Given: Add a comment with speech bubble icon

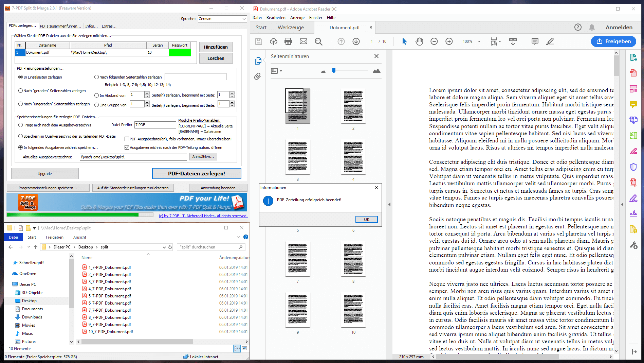Looking at the screenshot, I should tap(535, 41).
